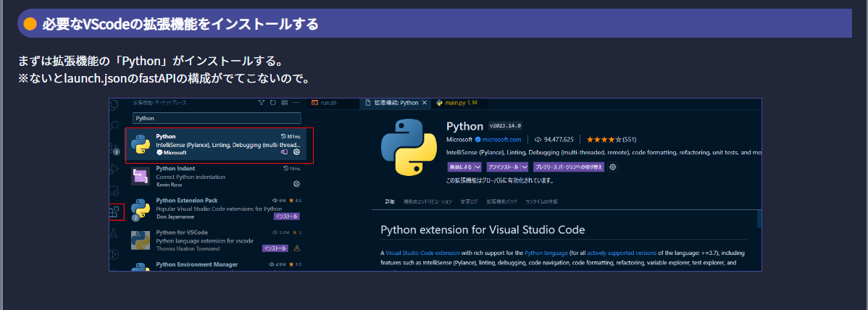
Task: Click Python for VSCode extension logo
Action: tap(141, 240)
